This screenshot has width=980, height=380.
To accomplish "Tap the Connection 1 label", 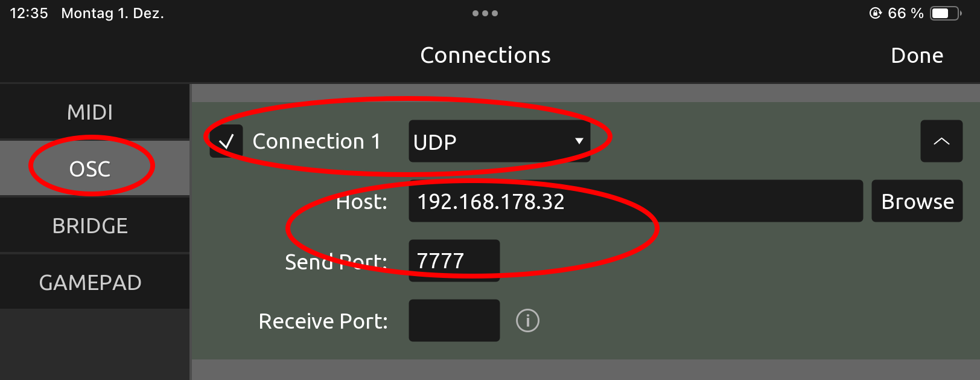I will click(316, 141).
